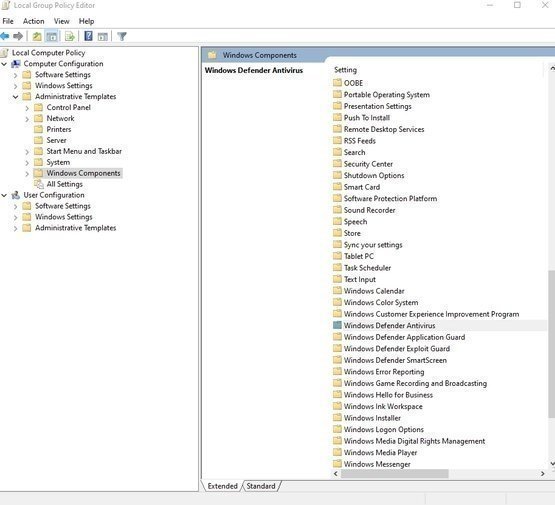This screenshot has width=555, height=505.
Task: Click the Up one level folder icon
Action: coord(37,36)
